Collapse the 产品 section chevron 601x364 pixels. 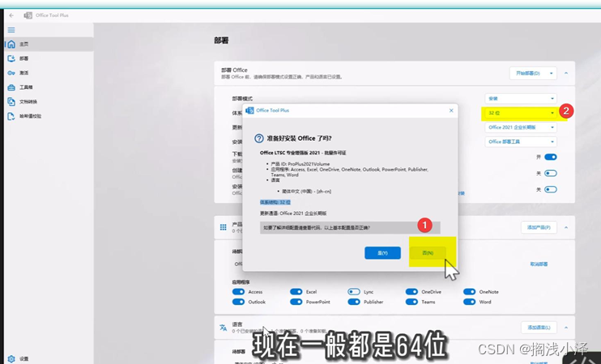pyautogui.click(x=566, y=227)
